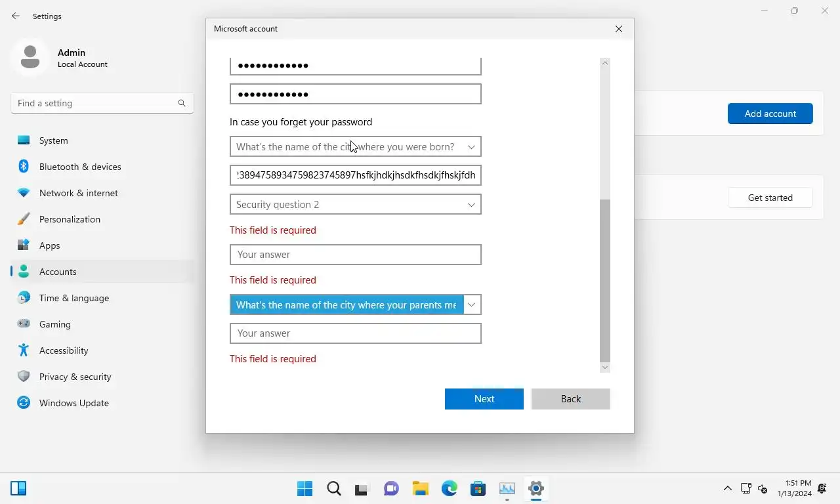
Task: Open taskbar Search
Action: (334, 488)
